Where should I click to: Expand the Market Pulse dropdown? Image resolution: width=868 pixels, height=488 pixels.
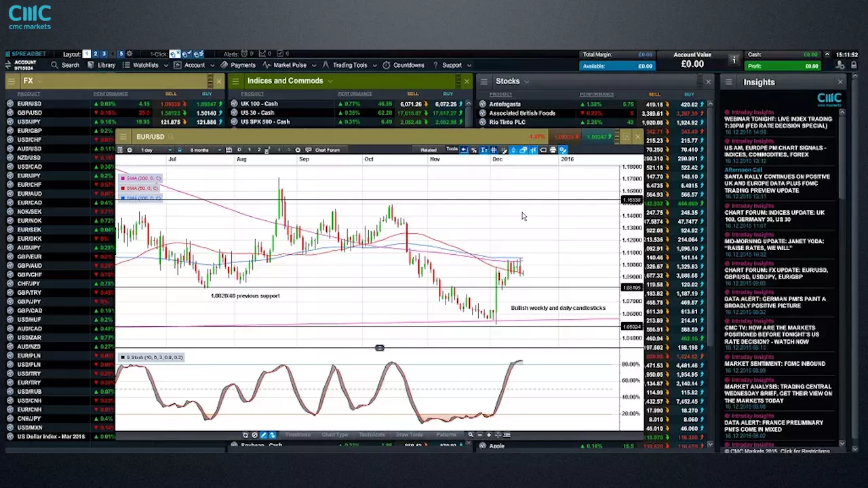coord(290,65)
